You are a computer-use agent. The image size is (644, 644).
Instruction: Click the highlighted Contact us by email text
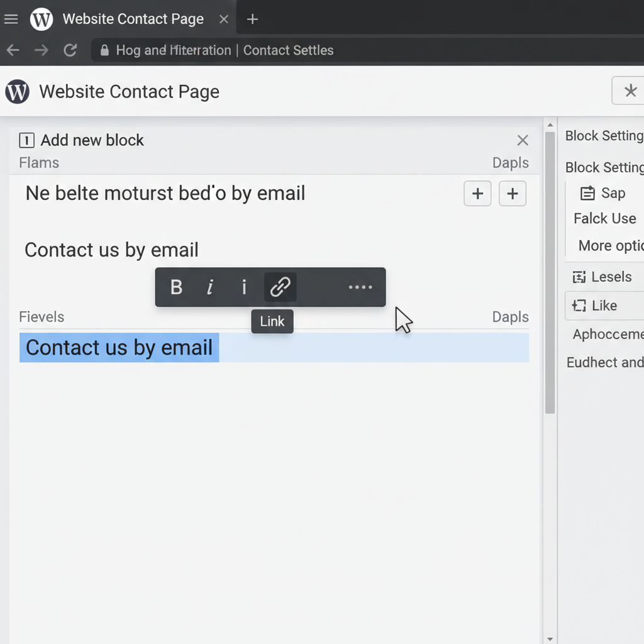click(x=119, y=348)
